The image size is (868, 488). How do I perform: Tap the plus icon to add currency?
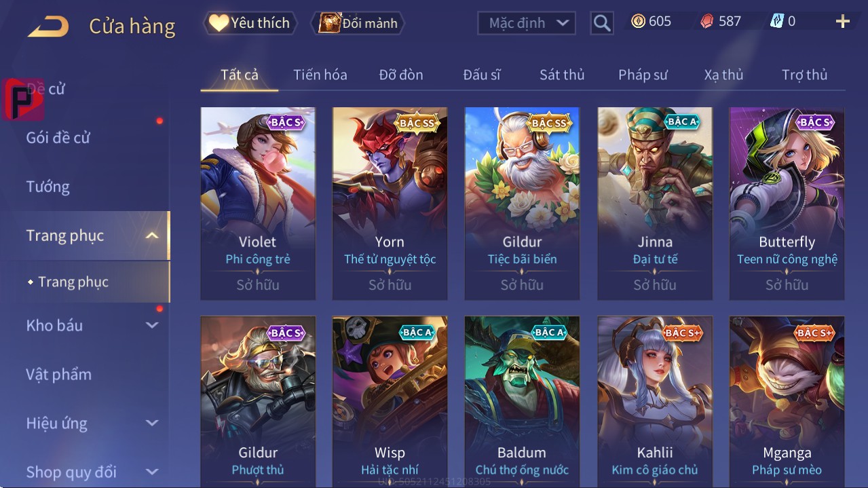click(843, 22)
